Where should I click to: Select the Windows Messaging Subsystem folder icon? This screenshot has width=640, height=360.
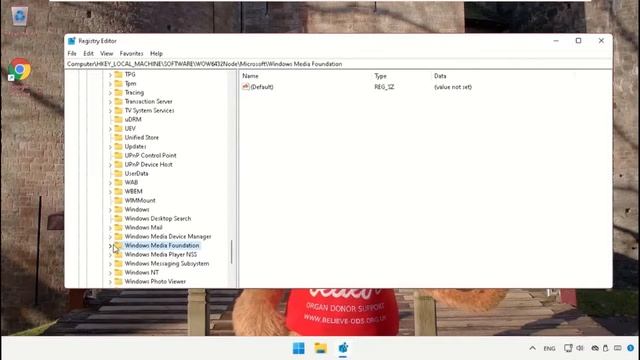point(118,263)
